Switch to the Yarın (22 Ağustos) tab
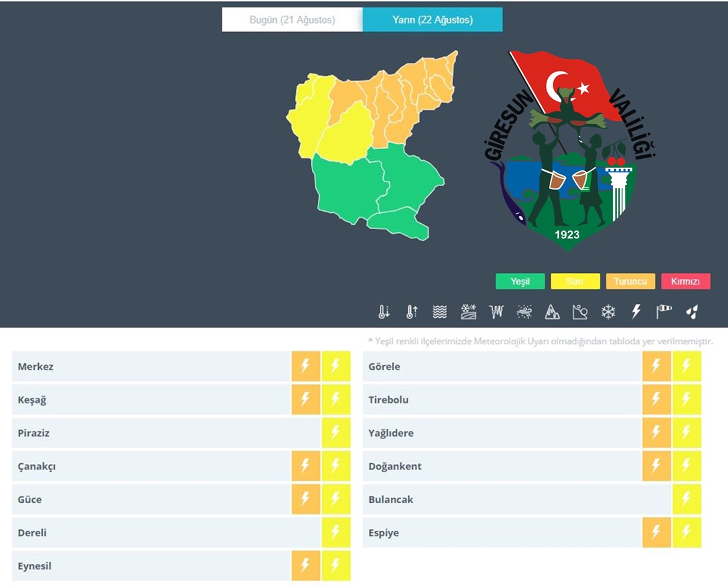Image resolution: width=728 pixels, height=587 pixels. click(x=433, y=20)
